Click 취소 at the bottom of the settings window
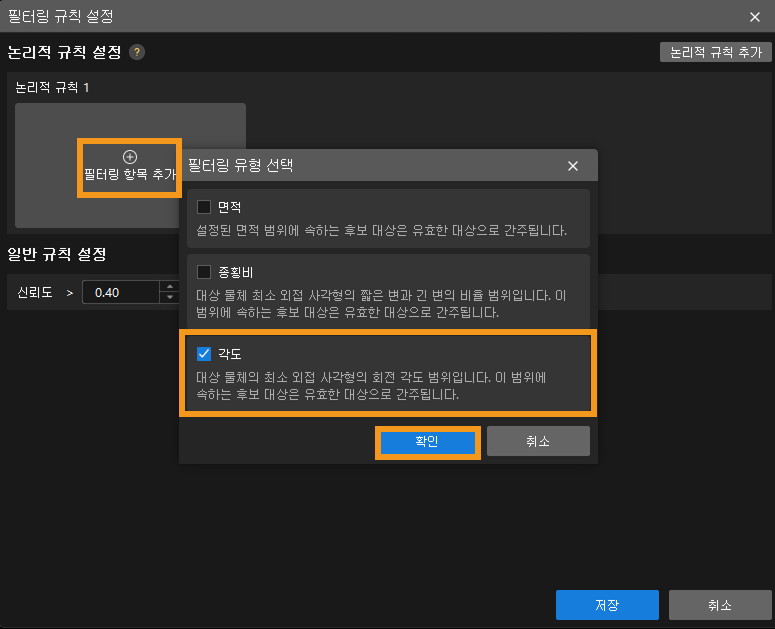 pos(720,605)
